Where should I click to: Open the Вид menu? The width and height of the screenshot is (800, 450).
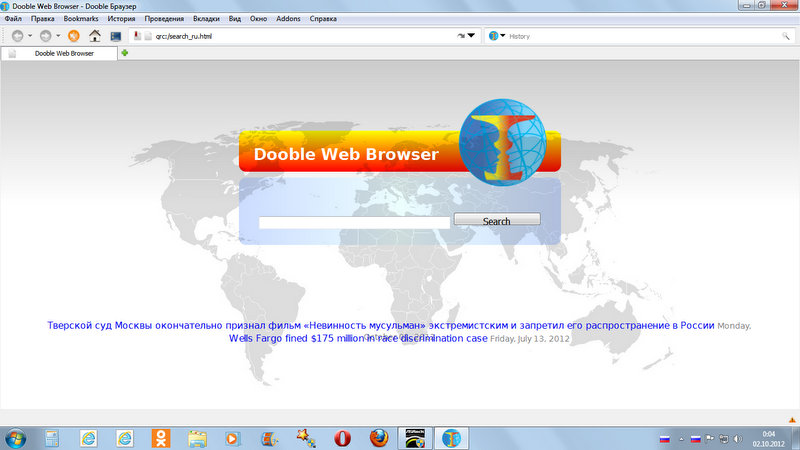tap(235, 18)
